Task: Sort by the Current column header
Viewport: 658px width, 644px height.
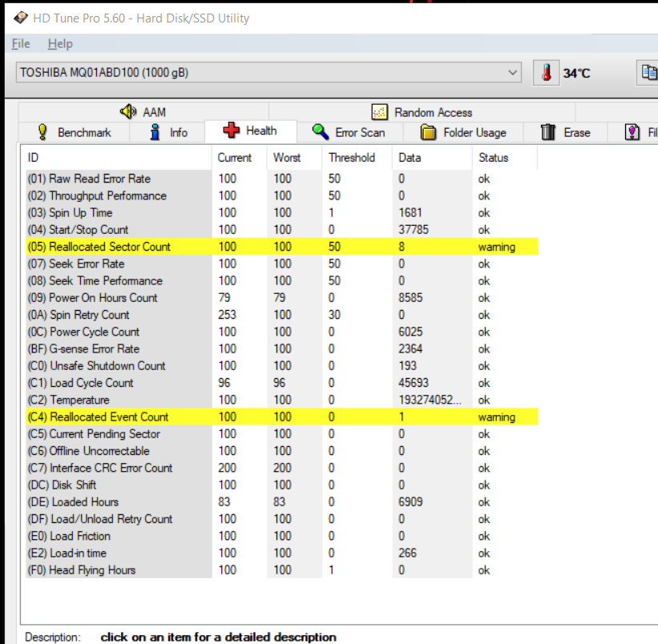Action: click(239, 158)
